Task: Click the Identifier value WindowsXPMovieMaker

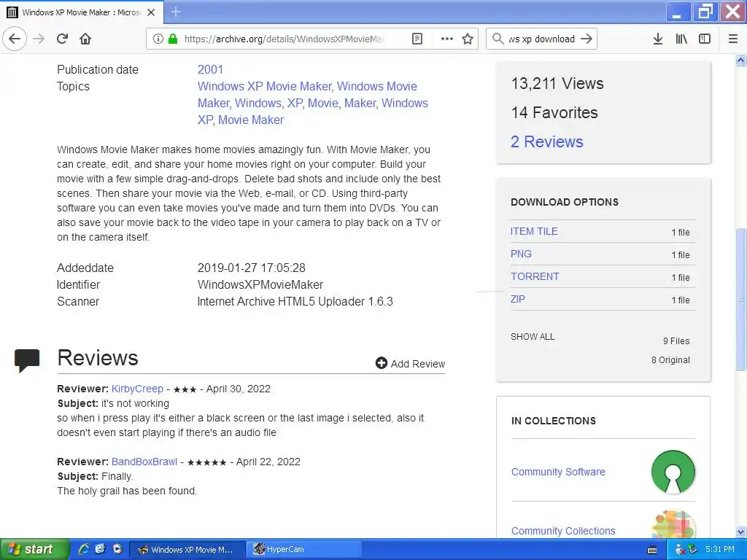Action: tap(260, 285)
